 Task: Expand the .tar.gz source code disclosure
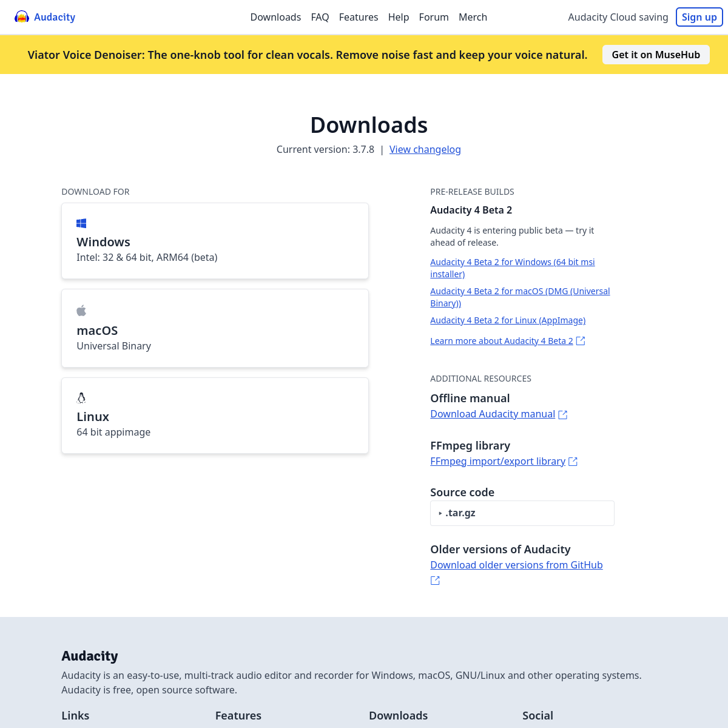click(x=522, y=513)
